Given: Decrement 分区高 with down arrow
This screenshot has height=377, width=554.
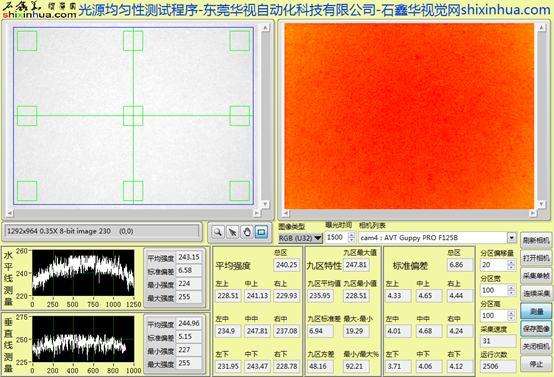Looking at the screenshot, I should (511, 318).
